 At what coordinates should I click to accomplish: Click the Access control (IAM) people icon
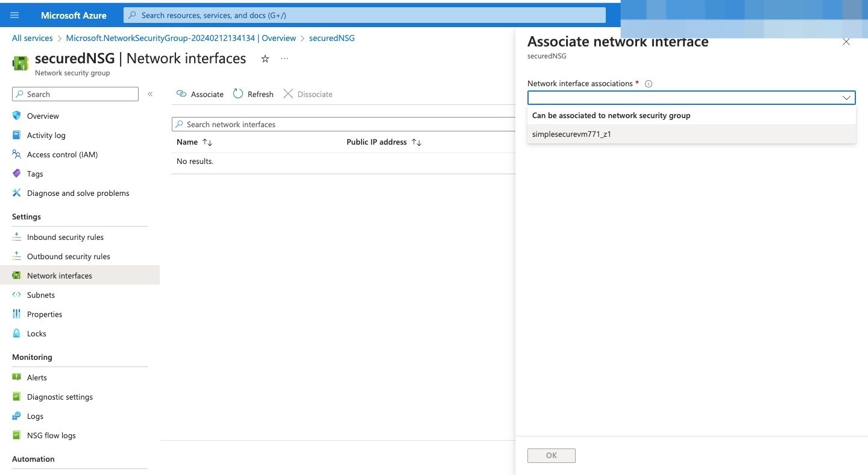tap(17, 154)
